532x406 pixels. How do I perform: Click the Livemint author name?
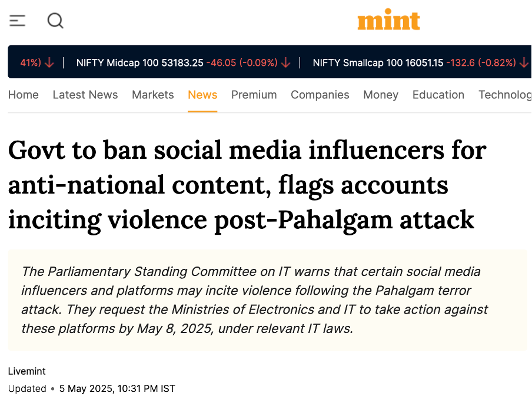pos(27,371)
